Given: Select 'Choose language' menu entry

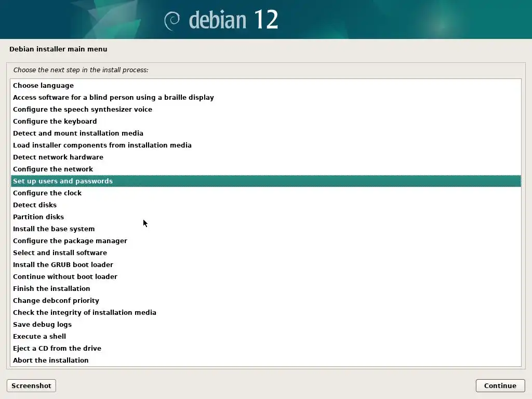Looking at the screenshot, I should [265, 86].
